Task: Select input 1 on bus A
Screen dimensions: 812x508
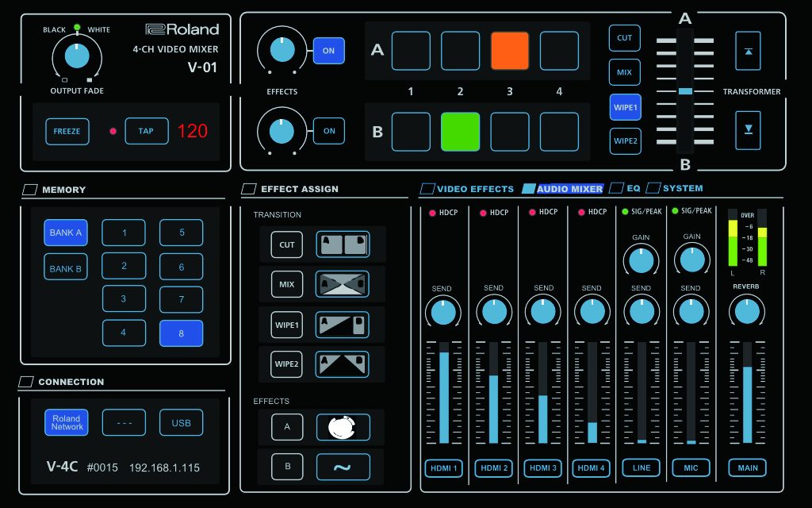Action: coord(412,51)
